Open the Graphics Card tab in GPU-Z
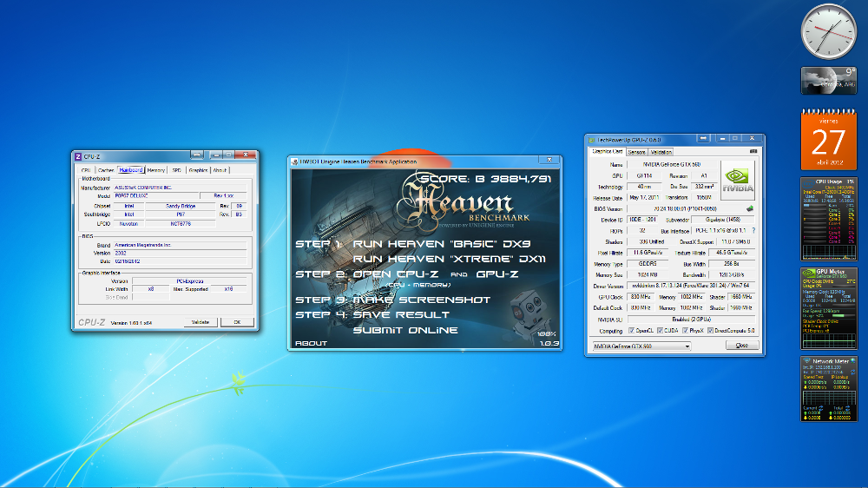Screen dimensions: 868x488 pos(608,151)
